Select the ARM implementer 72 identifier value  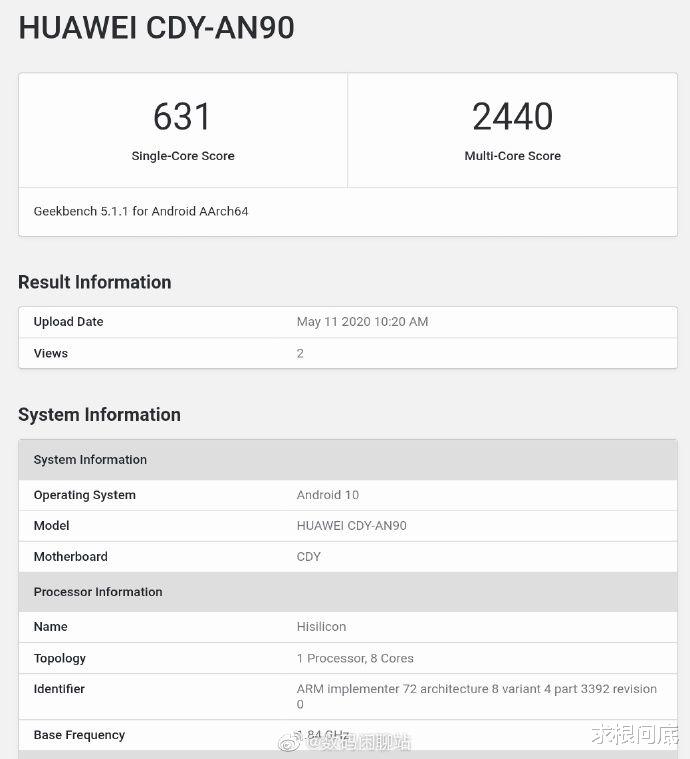point(476,697)
